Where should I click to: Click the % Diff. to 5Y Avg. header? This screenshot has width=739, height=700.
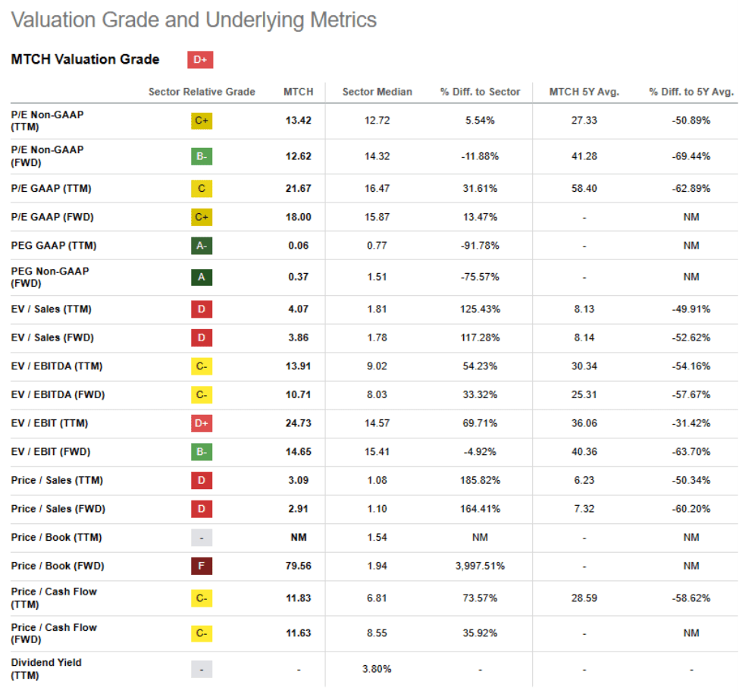coord(691,92)
